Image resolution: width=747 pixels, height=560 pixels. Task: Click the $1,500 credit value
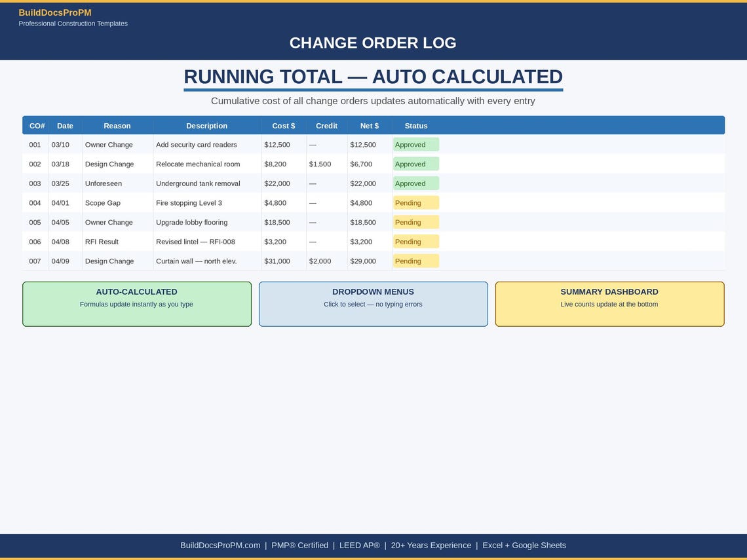[320, 164]
